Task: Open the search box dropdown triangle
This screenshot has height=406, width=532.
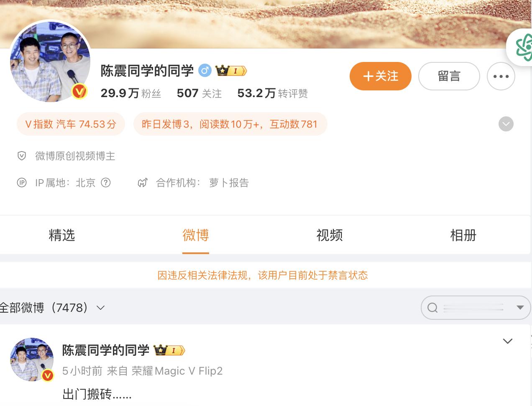Action: pyautogui.click(x=520, y=308)
